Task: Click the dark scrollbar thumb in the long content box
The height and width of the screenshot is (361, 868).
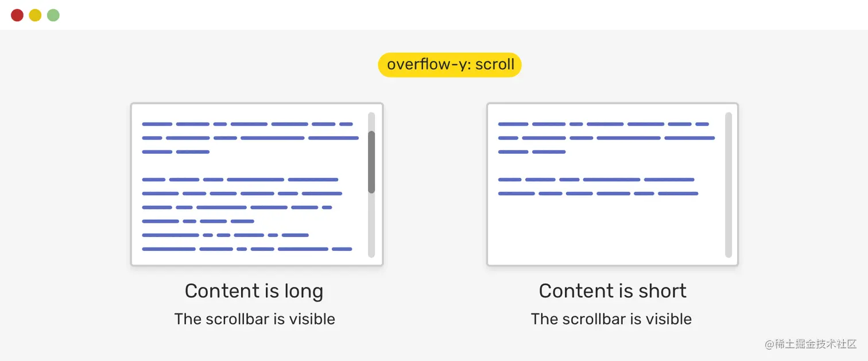Action: point(371,162)
